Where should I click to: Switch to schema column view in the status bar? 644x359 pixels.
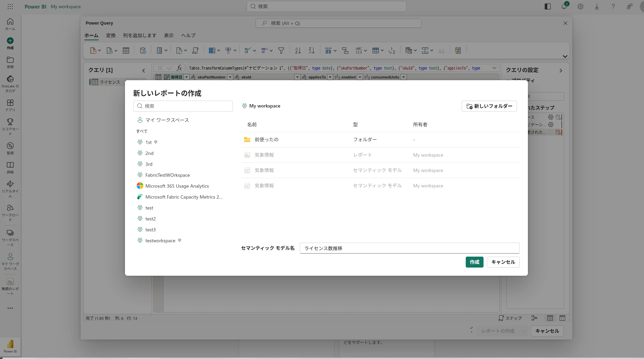[x=562, y=318]
